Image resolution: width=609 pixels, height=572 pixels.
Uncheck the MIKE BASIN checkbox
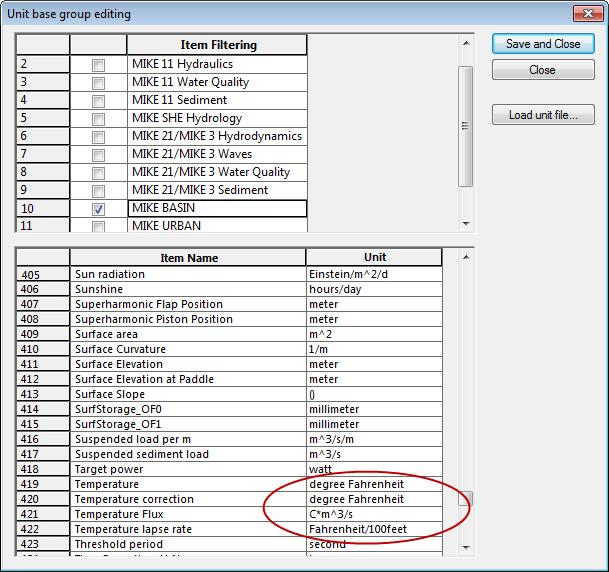(x=98, y=209)
